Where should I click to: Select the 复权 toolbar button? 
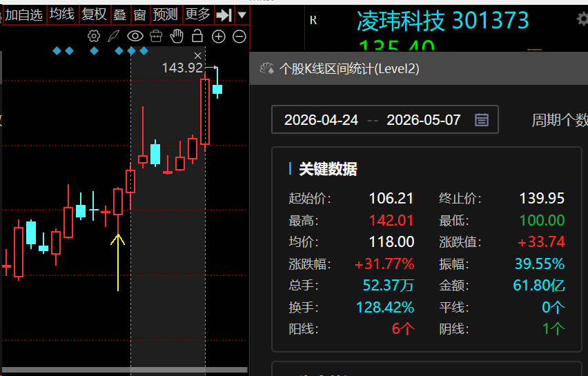(x=94, y=15)
